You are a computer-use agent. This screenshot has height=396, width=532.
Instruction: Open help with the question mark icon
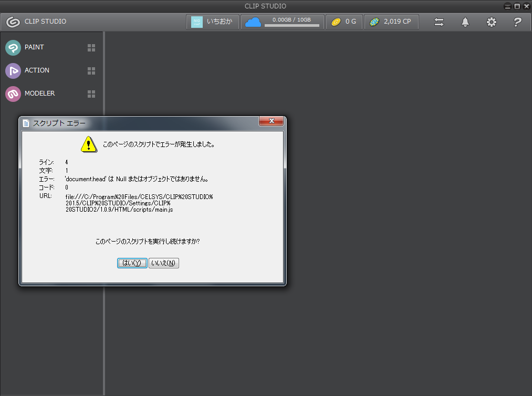[x=517, y=22]
